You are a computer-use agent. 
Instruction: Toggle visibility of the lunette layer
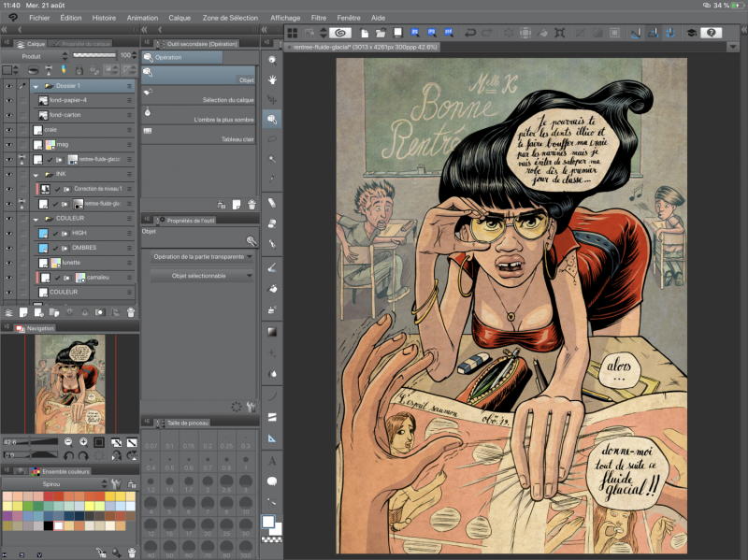pyautogui.click(x=8, y=263)
